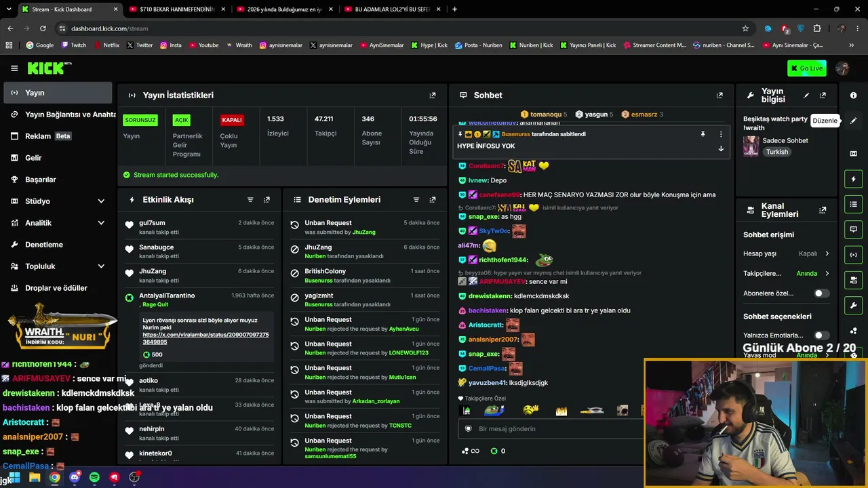This screenshot has height=488, width=868.
Task: Open three-dot menu on pinned message
Action: [x=721, y=134]
